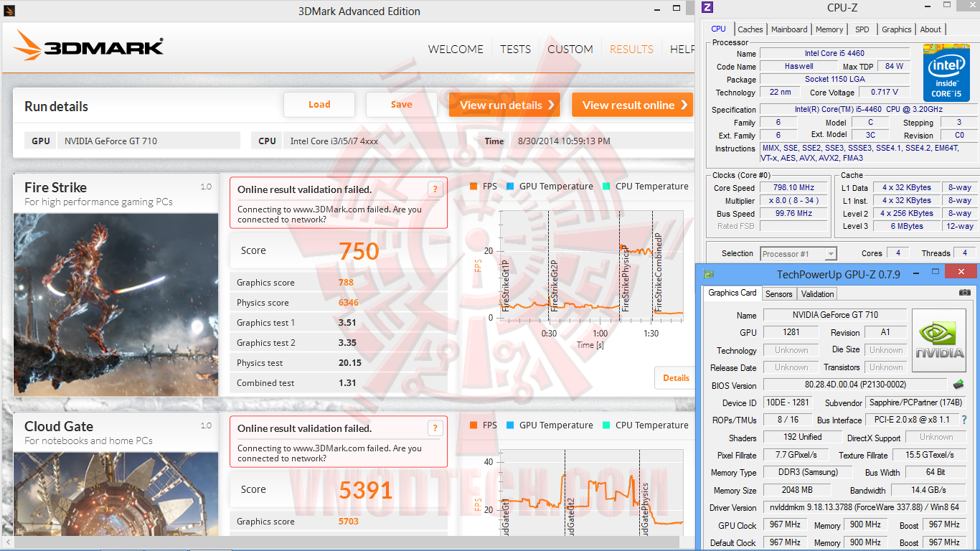Image resolution: width=980 pixels, height=551 pixels.
Task: Select the Graphics Card tab in GPU-Z
Action: click(x=732, y=293)
